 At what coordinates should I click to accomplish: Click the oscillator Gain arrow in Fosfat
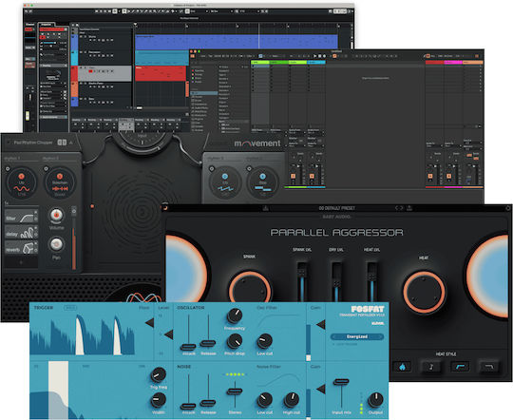pyautogui.click(x=321, y=324)
